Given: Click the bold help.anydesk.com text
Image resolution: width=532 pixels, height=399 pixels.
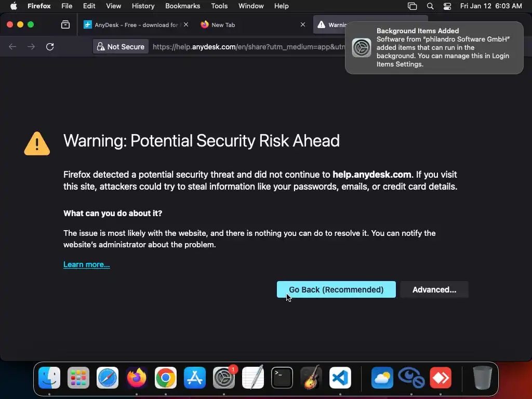Looking at the screenshot, I should tap(372, 175).
